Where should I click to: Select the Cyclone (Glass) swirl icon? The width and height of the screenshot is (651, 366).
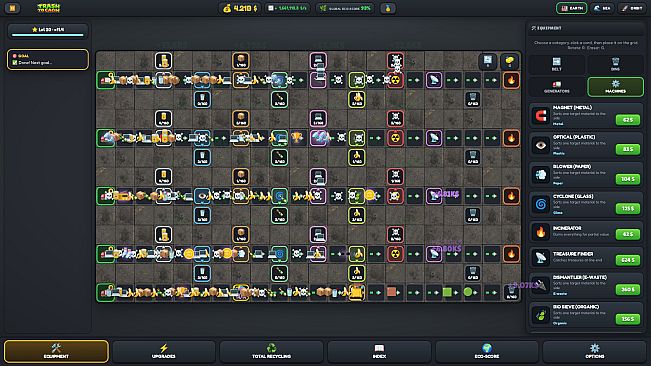pos(541,204)
